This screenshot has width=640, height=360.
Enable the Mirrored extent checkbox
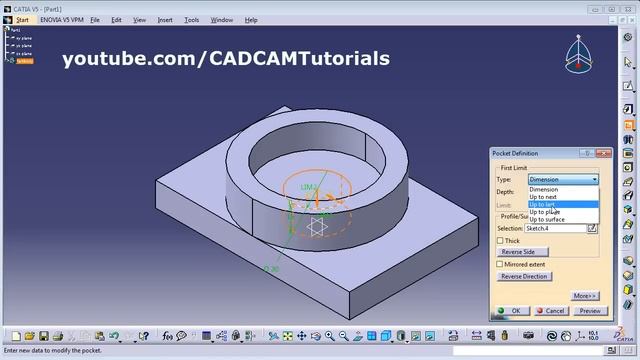[x=500, y=264]
